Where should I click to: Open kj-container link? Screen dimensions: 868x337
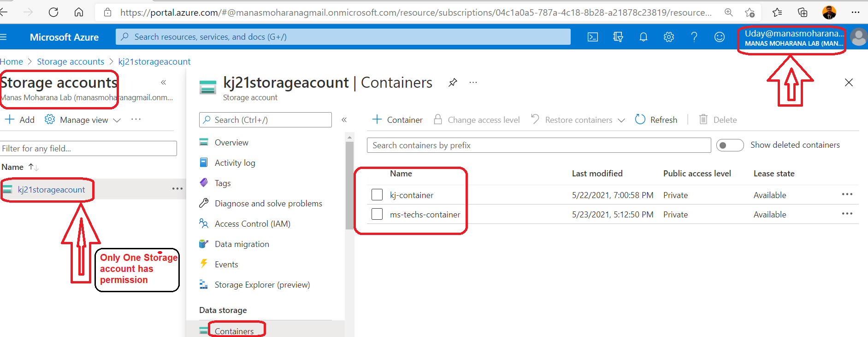click(412, 195)
